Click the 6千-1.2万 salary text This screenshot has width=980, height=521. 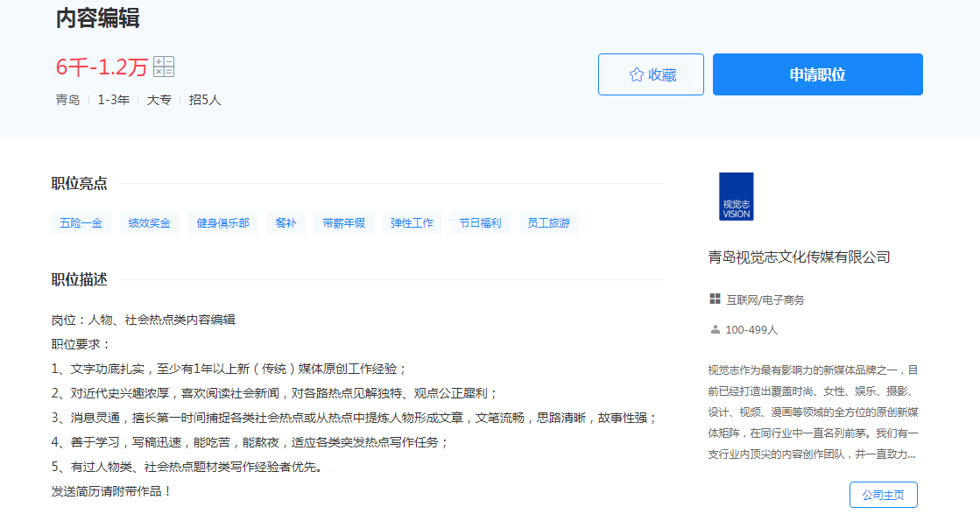[x=102, y=67]
